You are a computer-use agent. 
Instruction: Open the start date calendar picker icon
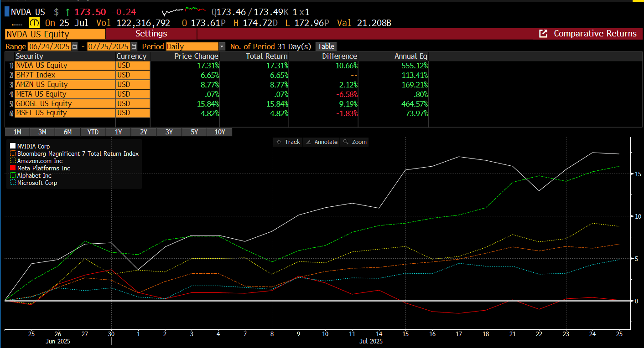coord(75,46)
